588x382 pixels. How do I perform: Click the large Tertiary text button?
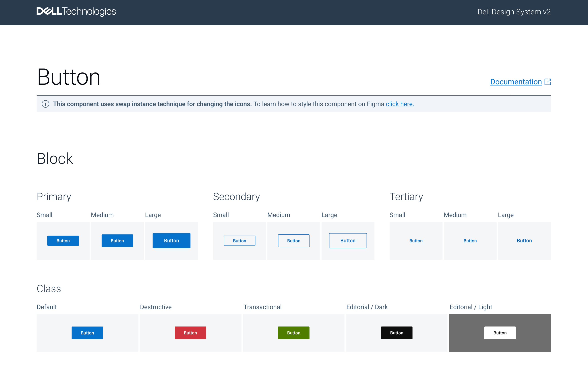click(x=524, y=241)
